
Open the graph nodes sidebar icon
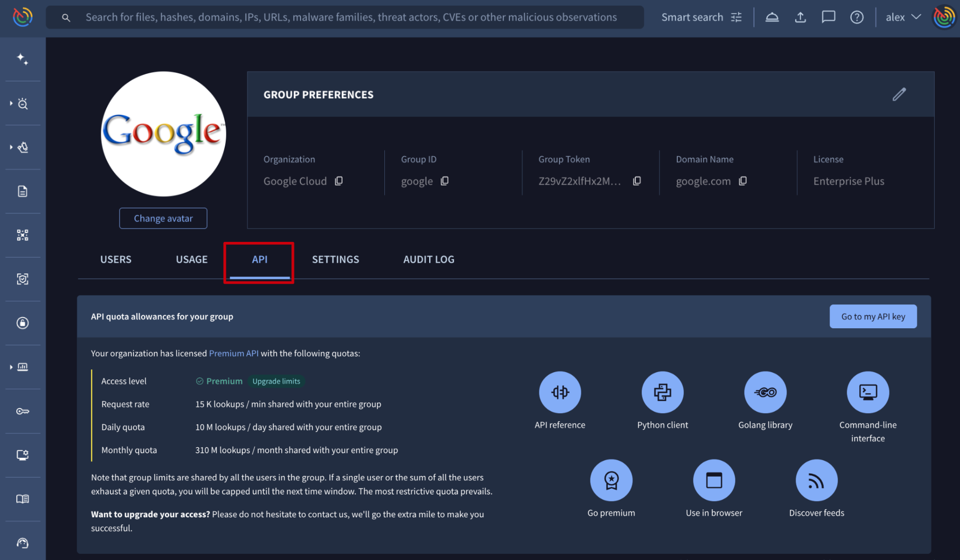click(22, 235)
